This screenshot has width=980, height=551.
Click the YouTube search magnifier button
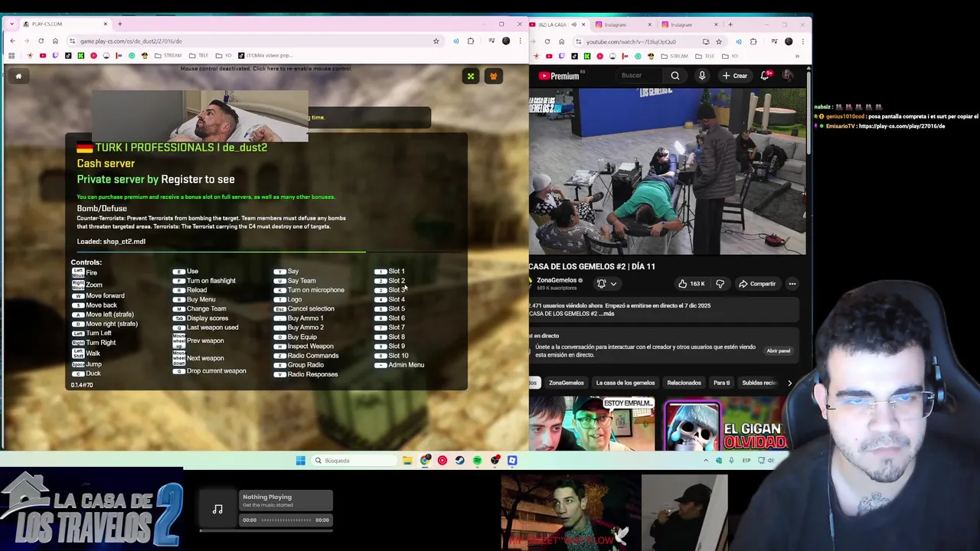[675, 76]
